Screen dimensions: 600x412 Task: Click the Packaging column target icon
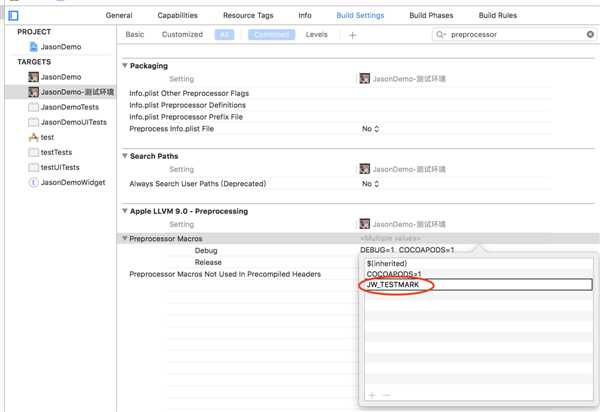click(x=365, y=78)
